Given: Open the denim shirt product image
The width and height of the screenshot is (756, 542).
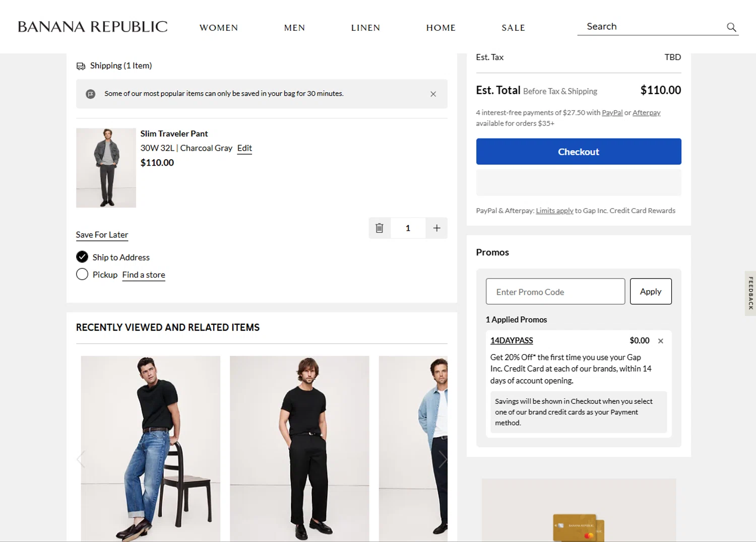Looking at the screenshot, I should tap(413, 448).
